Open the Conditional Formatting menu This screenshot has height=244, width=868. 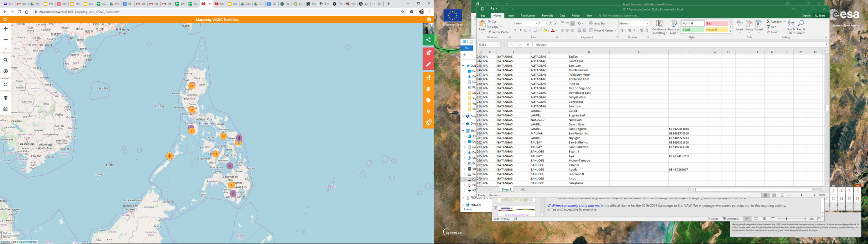pyautogui.click(x=659, y=27)
